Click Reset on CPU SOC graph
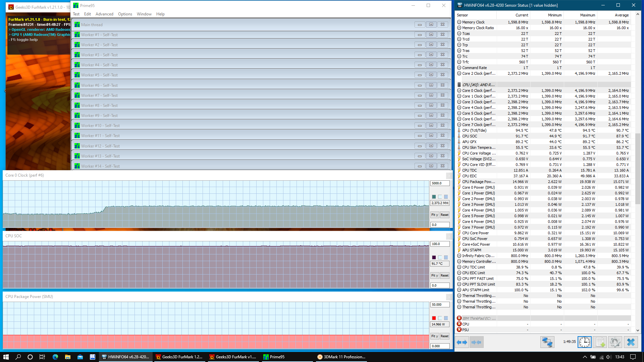This screenshot has height=362, width=644. click(x=444, y=276)
